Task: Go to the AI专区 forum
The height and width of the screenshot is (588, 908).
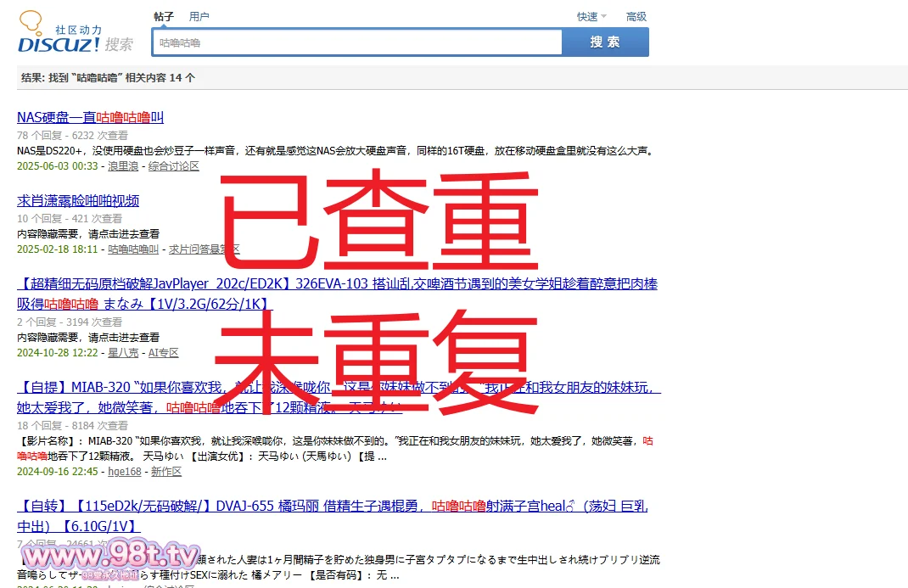Action: point(164,352)
